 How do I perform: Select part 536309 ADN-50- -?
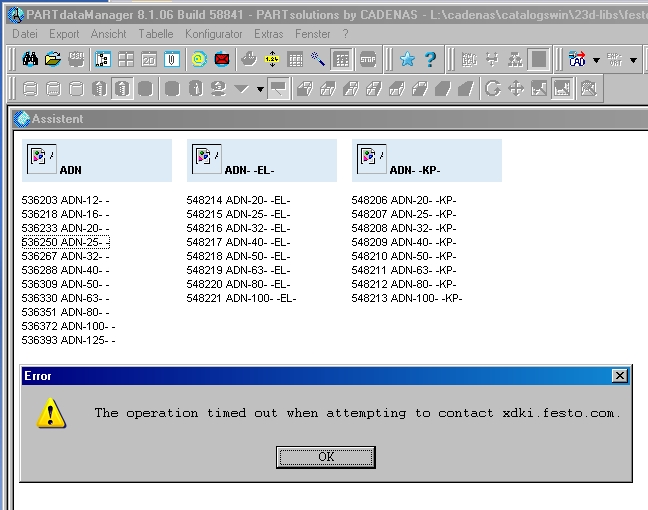65,284
